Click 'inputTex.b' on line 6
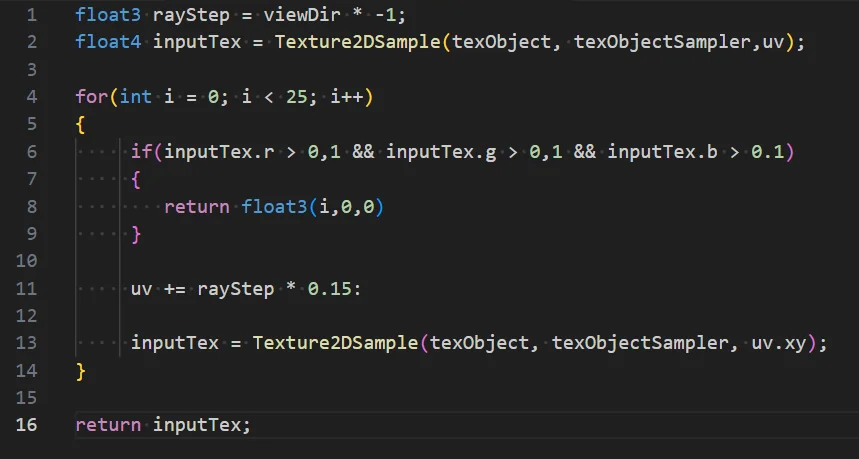Viewport: 859px width, 459px height. coord(662,152)
